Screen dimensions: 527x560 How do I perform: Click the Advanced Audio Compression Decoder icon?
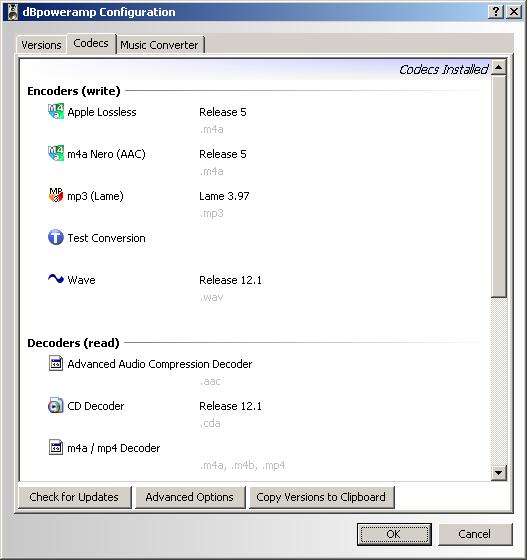tap(56, 363)
